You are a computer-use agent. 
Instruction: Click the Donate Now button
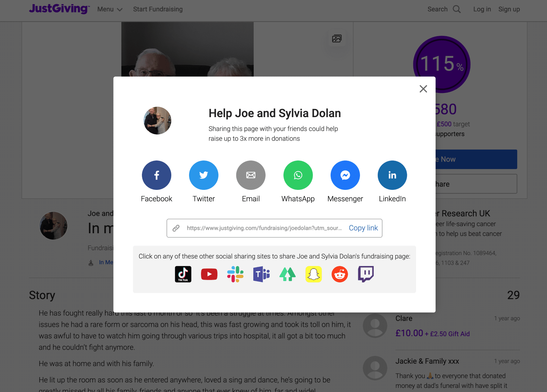click(x=476, y=159)
